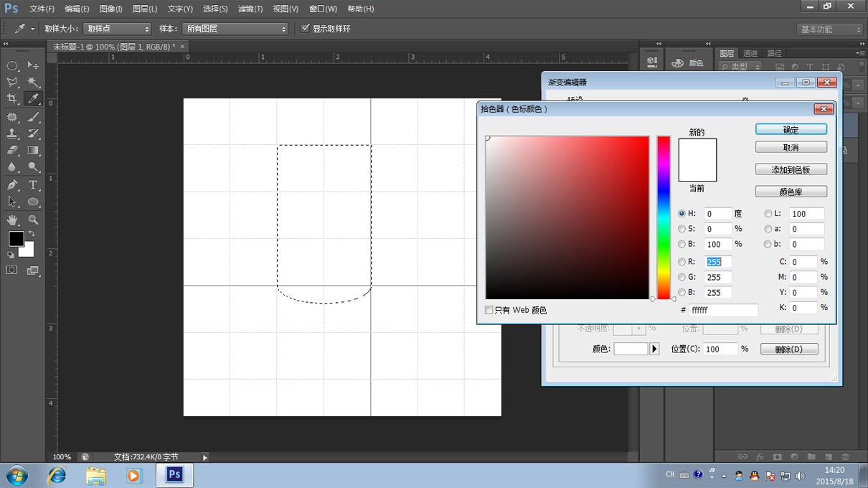This screenshot has width=868, height=488.
Task: Select the Move tool in the toolbox
Action: click(34, 65)
